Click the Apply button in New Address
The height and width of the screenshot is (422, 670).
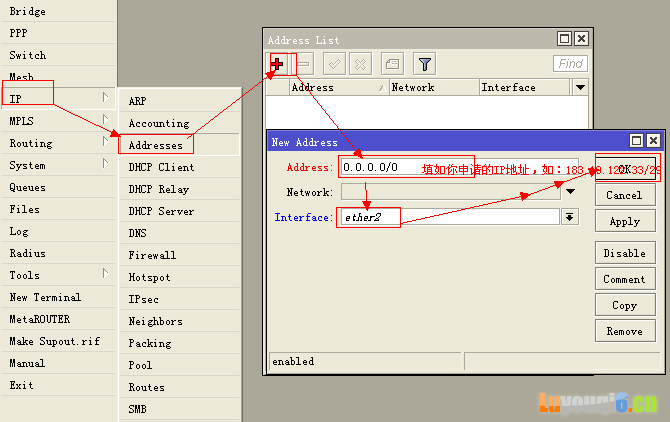point(625,221)
